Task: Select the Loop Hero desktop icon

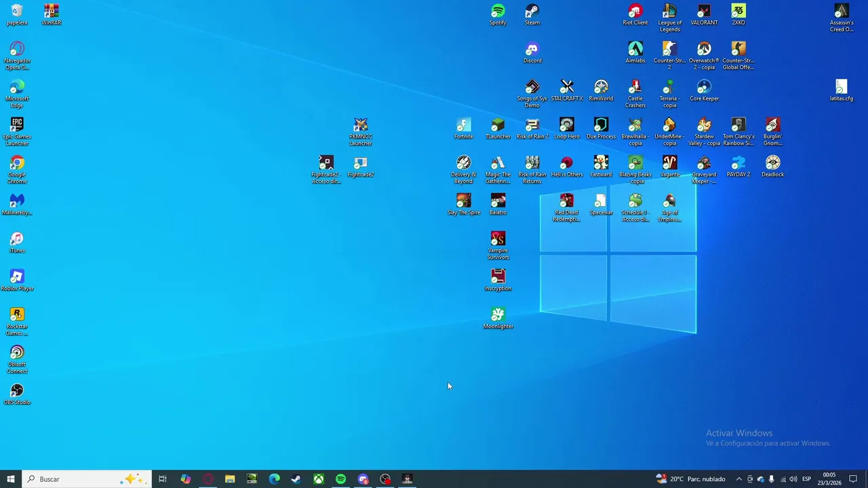Action: 567,129
